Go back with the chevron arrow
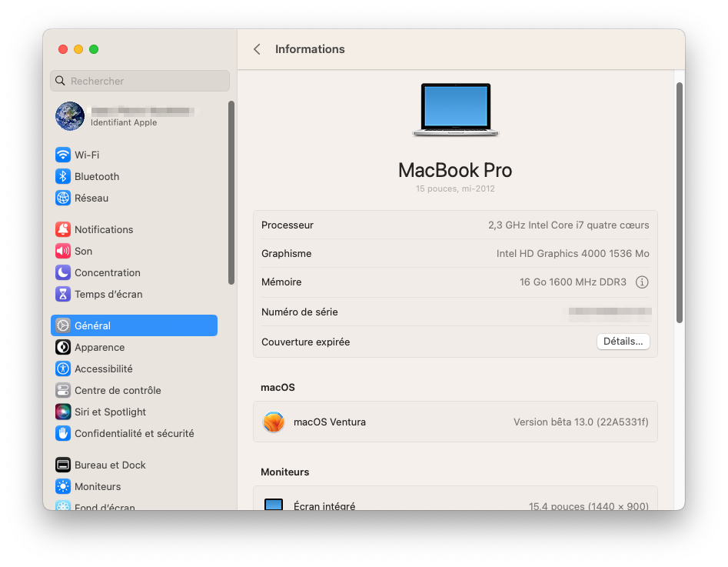This screenshot has height=567, width=728. [x=257, y=49]
